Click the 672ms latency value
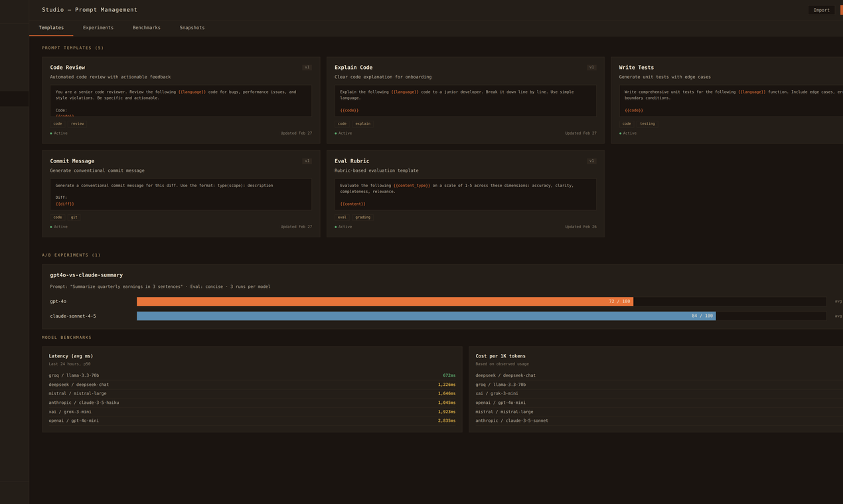The height and width of the screenshot is (504, 843). tap(449, 375)
